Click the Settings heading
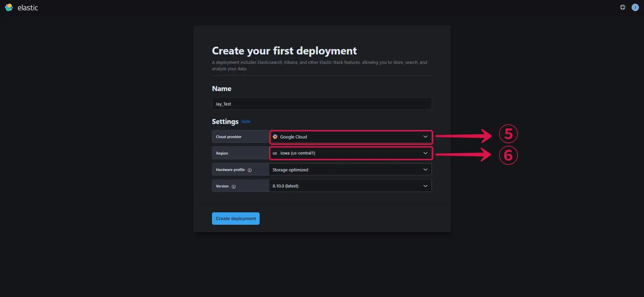The width and height of the screenshot is (644, 297). point(225,122)
